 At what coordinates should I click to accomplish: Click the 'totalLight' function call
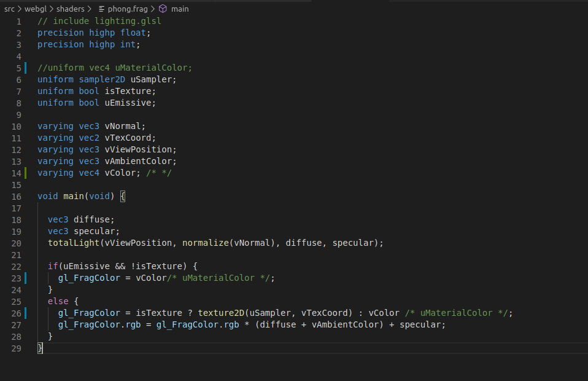coord(74,243)
